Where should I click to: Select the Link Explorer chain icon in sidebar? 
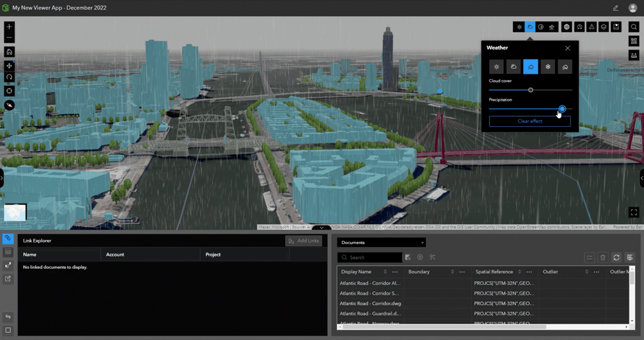tap(7, 238)
